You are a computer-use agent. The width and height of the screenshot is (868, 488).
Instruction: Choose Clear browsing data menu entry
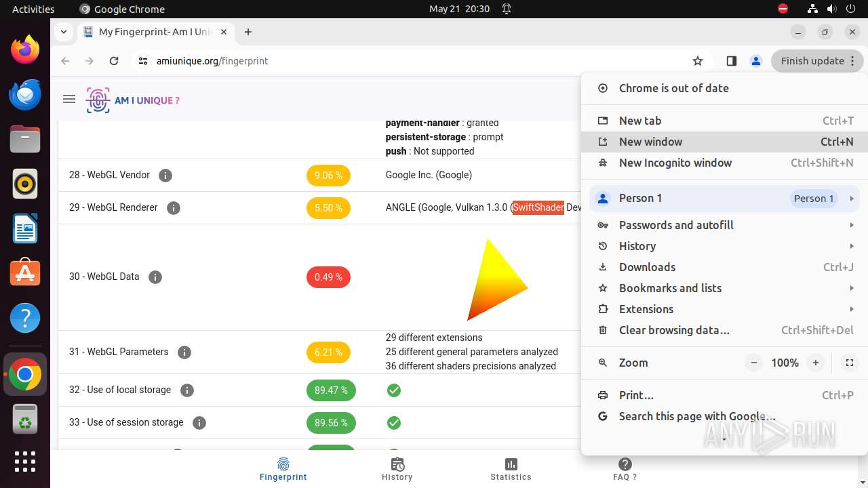pos(724,330)
